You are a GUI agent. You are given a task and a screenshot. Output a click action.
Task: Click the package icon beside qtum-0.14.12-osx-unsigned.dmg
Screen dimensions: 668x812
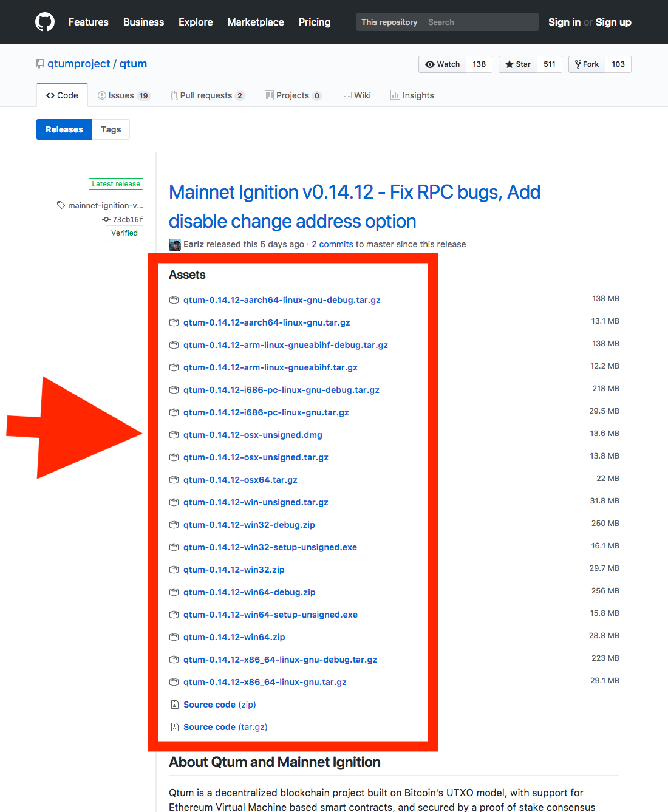tap(174, 435)
